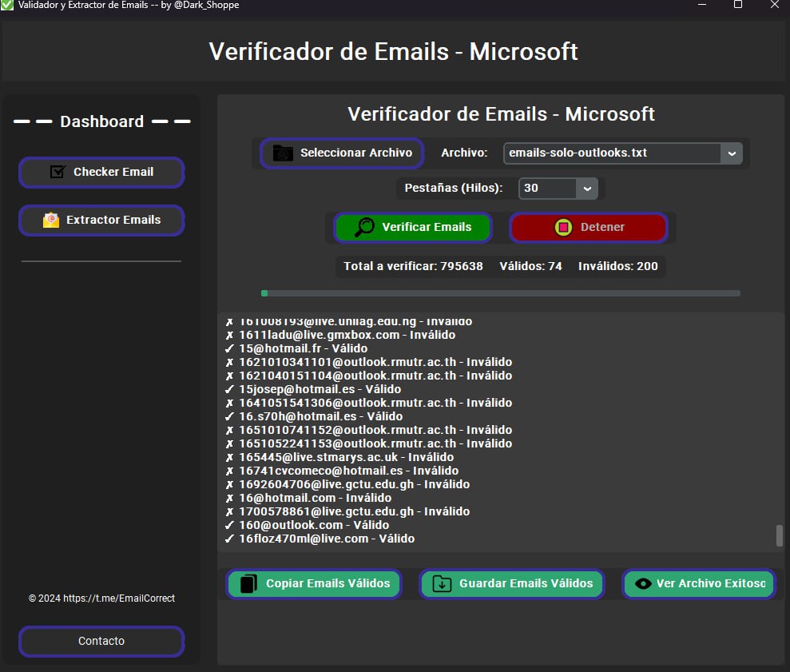This screenshot has height=672, width=790.
Task: Switch to the Checker Email section
Action: click(x=101, y=171)
